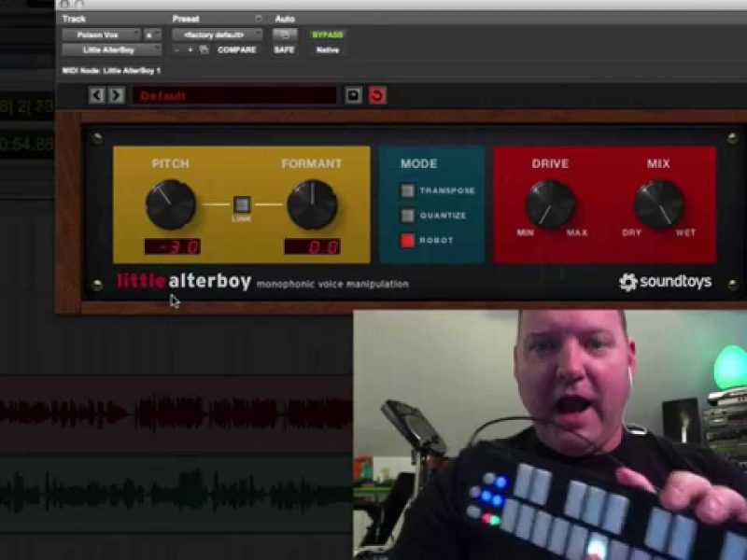Click the DRIVE knob
This screenshot has width=747, height=560.
click(x=551, y=203)
